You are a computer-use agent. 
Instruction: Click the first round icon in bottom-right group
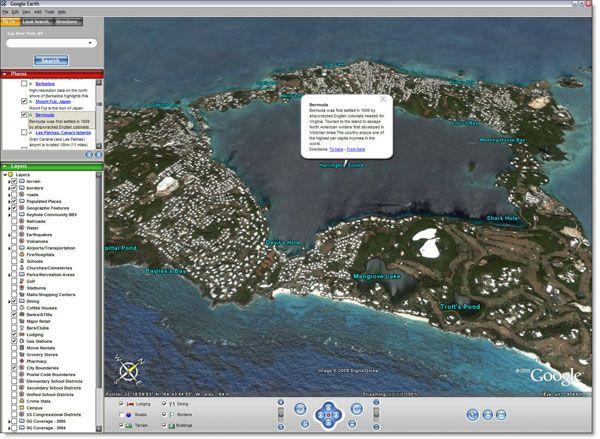(473, 415)
